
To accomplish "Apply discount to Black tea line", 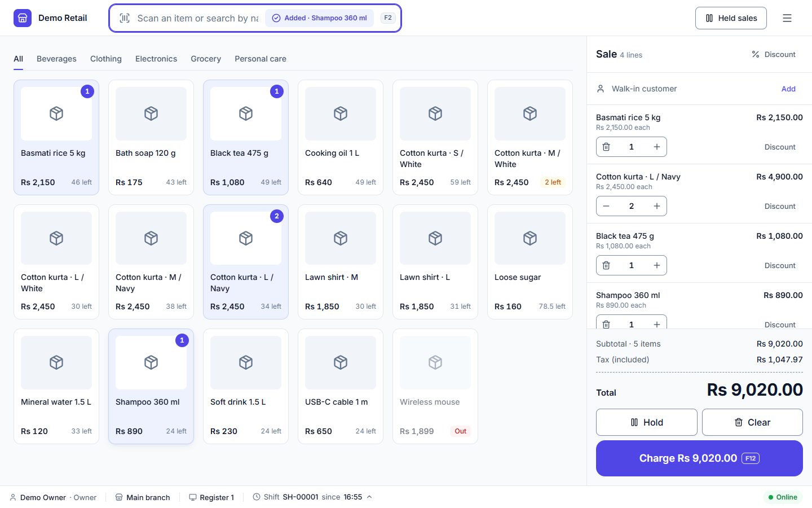I will click(780, 265).
